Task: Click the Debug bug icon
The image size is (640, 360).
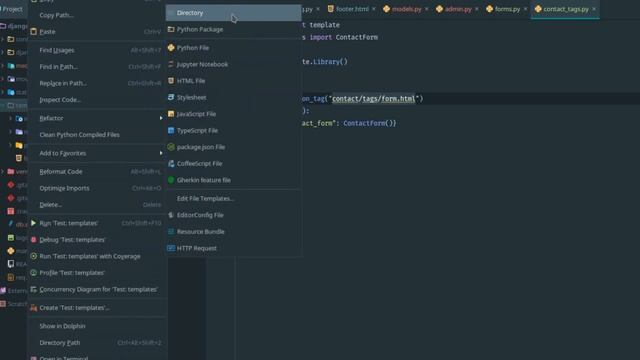Action: click(33, 240)
